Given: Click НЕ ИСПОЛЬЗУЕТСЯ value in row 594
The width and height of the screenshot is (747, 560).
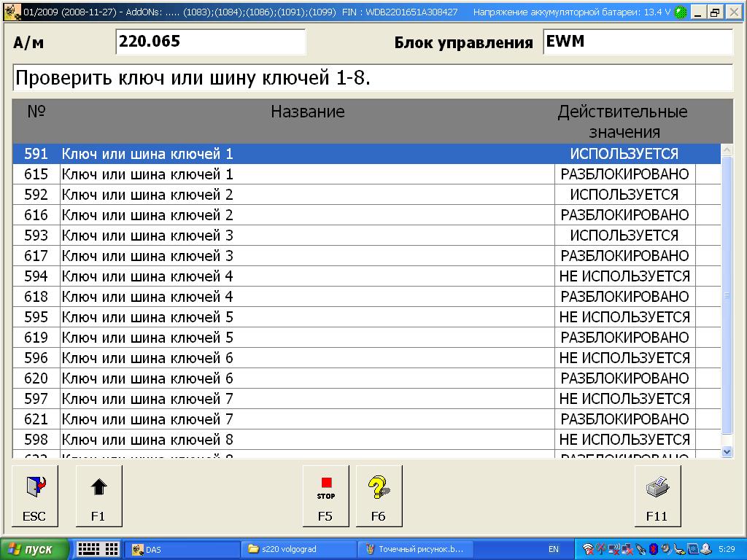Looking at the screenshot, I should point(624,276).
